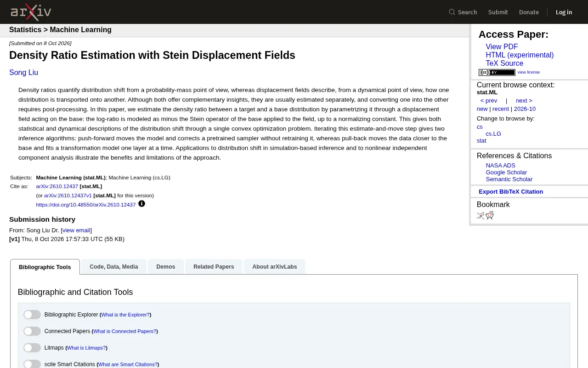Open HTML (experimental) version

(520, 55)
